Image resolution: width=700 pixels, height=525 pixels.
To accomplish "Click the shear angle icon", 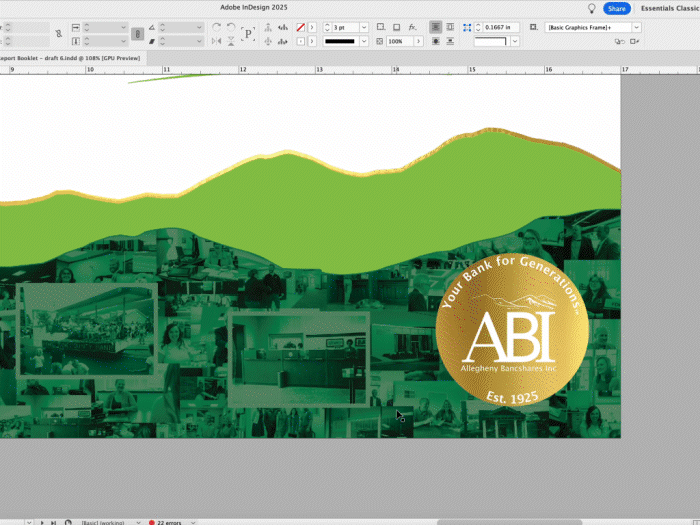I will point(152,42).
